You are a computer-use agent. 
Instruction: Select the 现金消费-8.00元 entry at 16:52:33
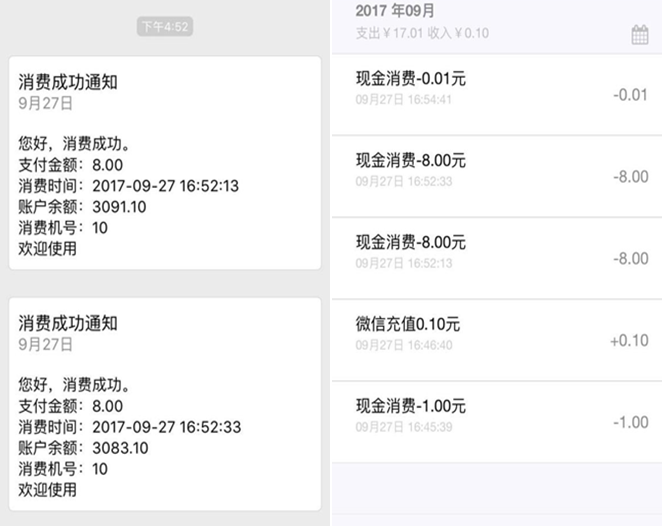point(497,176)
